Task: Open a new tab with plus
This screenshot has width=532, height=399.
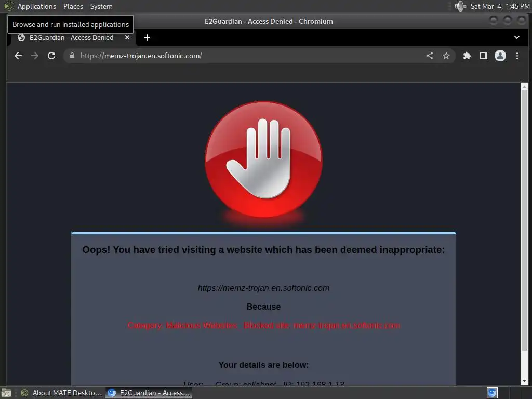Action: point(147,37)
